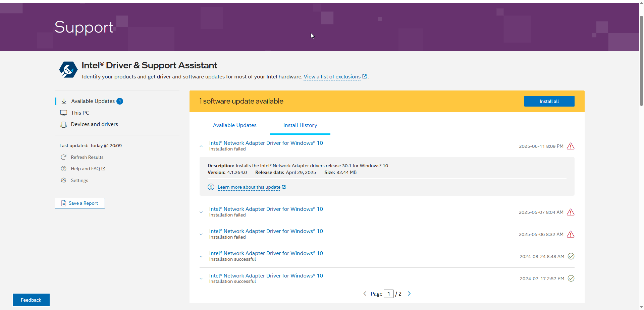Expand the 2024-07-17 successful installation entry
644x310 pixels.
point(201,278)
